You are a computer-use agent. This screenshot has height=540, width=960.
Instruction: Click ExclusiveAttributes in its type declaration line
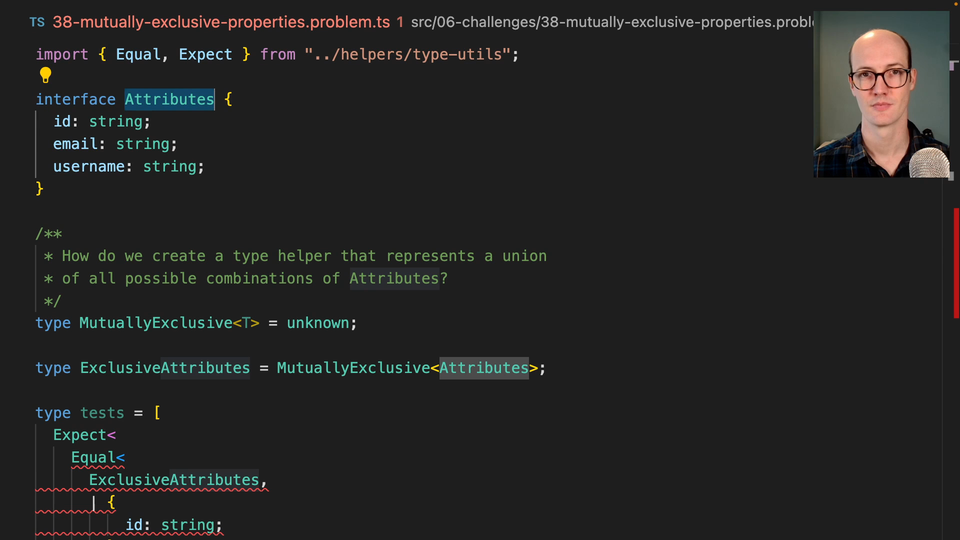click(164, 368)
